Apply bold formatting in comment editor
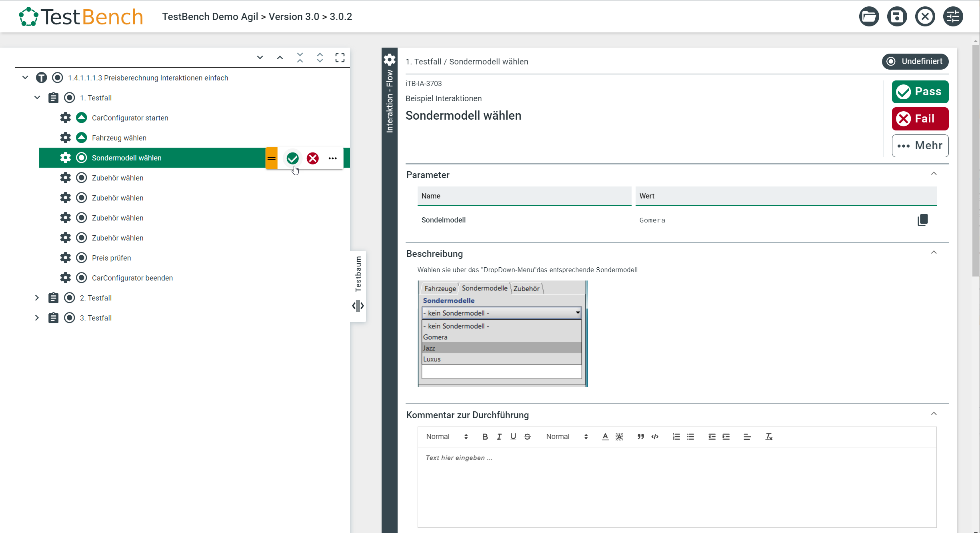 [x=485, y=437]
